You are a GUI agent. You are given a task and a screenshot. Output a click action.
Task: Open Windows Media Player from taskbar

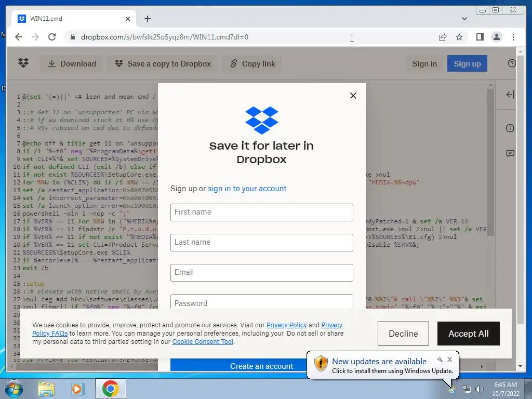click(78, 389)
